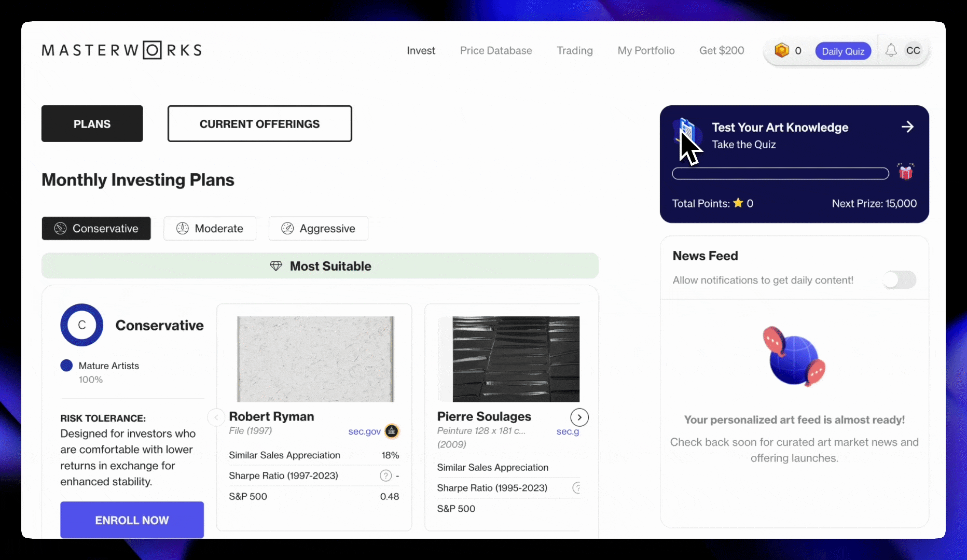
Task: Open My Portfolio
Action: (x=646, y=50)
